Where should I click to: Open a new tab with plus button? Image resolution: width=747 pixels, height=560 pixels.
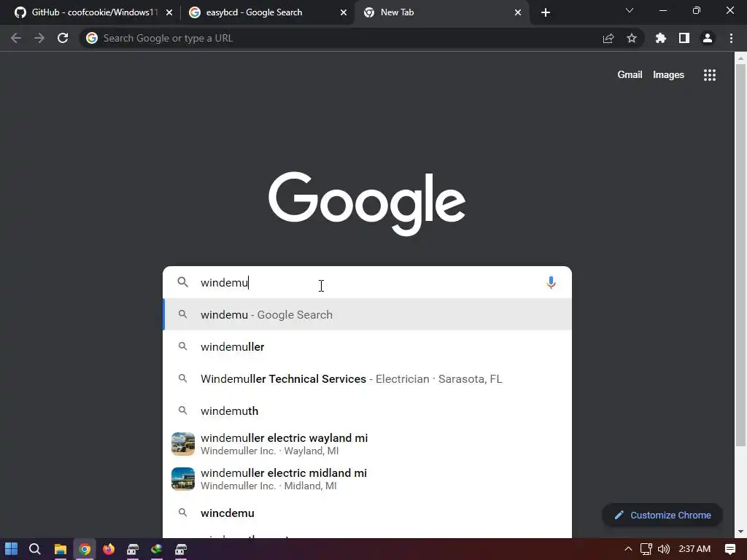(x=546, y=12)
